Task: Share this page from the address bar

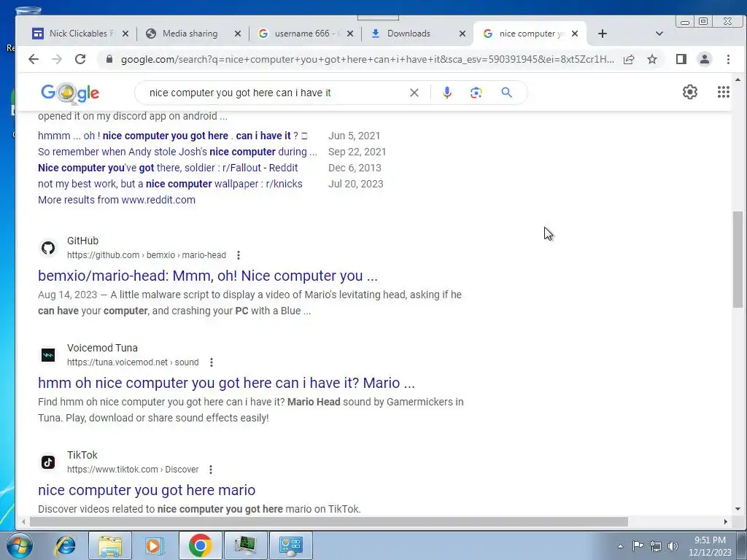Action: tap(629, 59)
